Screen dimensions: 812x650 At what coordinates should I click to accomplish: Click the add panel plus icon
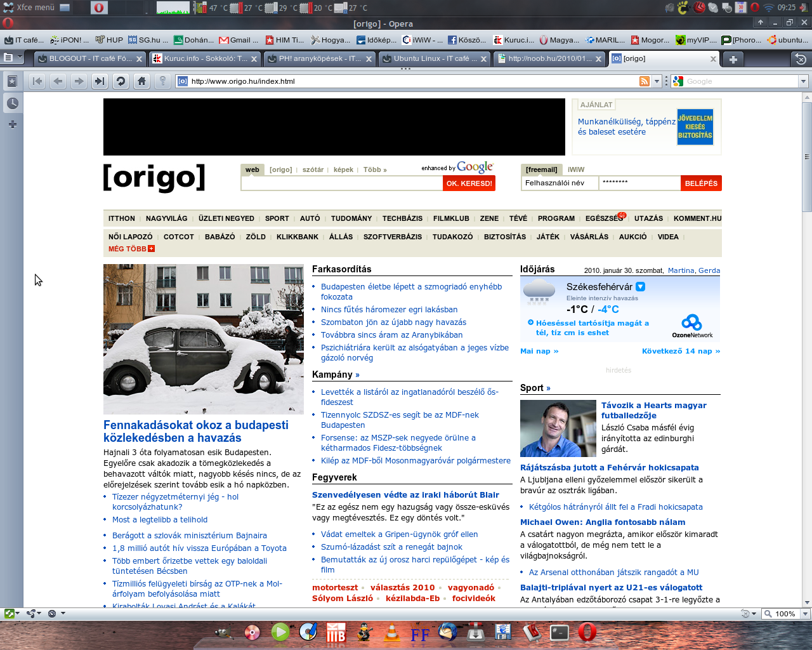point(12,124)
